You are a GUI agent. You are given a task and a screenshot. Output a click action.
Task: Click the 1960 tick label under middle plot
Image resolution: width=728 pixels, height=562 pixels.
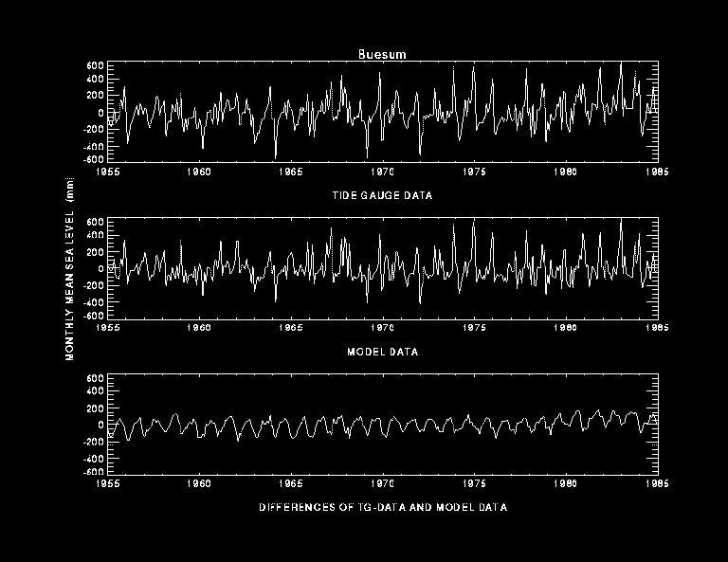(200, 328)
